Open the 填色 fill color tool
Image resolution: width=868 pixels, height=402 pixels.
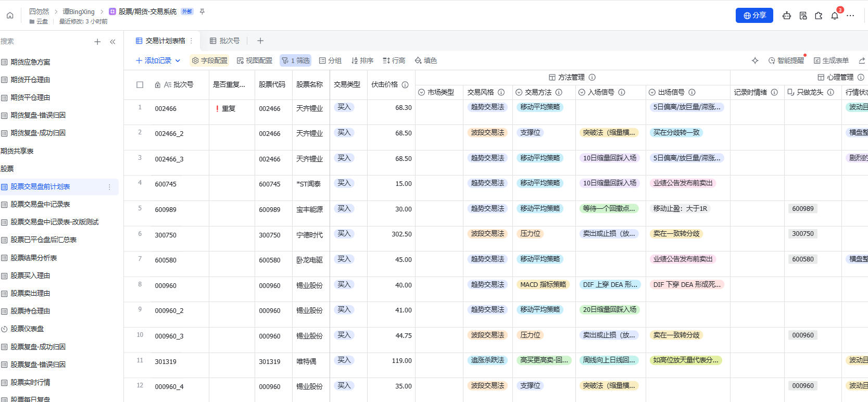[x=426, y=60]
